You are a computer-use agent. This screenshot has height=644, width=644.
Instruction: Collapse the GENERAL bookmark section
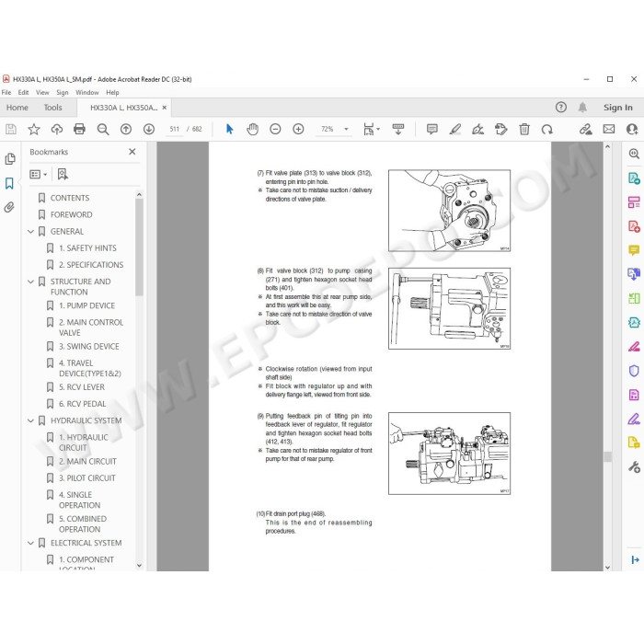tap(30, 232)
